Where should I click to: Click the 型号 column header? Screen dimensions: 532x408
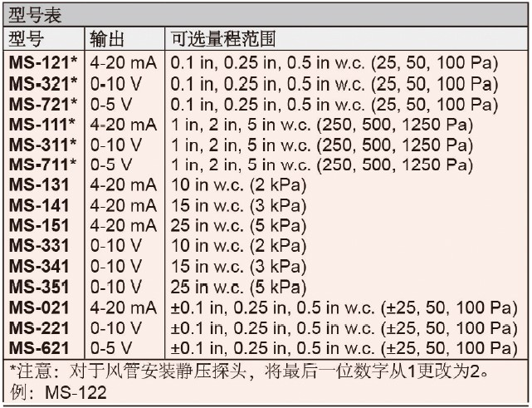click(26, 39)
